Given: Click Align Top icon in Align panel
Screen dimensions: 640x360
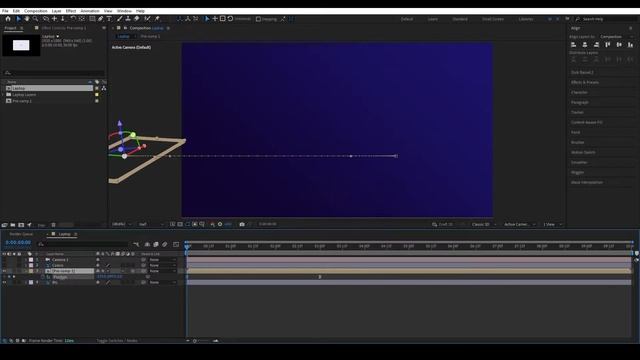Looking at the screenshot, I should coord(608,44).
